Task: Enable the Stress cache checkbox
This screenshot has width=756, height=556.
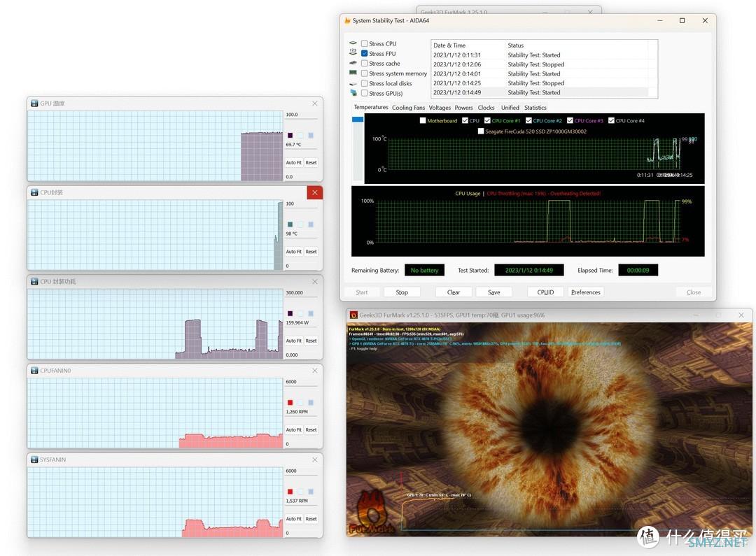Action: click(x=365, y=63)
